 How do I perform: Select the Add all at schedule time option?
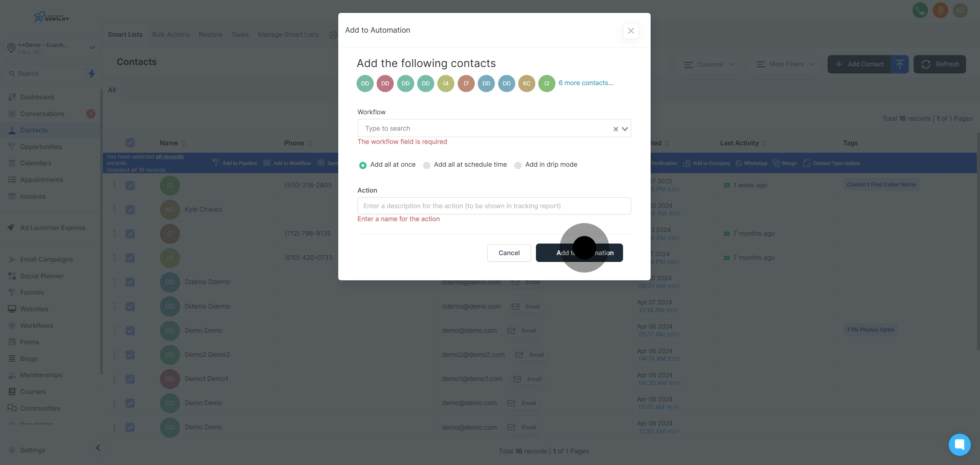(x=427, y=165)
